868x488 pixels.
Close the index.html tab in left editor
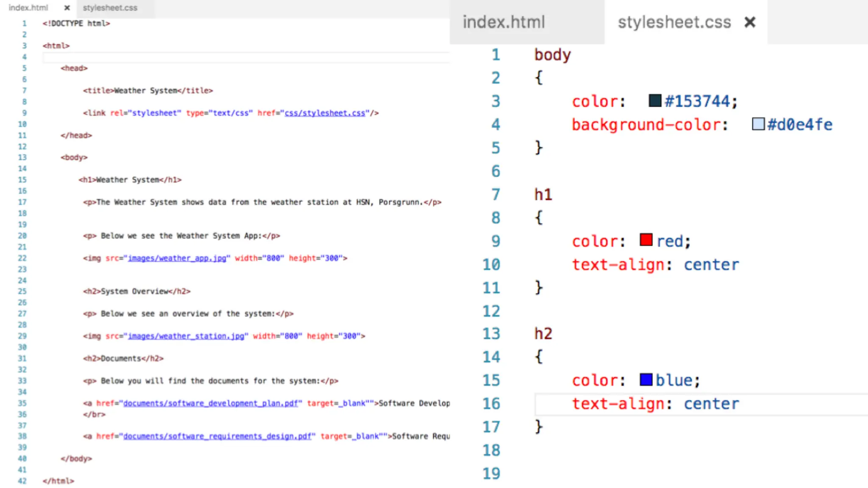(67, 8)
